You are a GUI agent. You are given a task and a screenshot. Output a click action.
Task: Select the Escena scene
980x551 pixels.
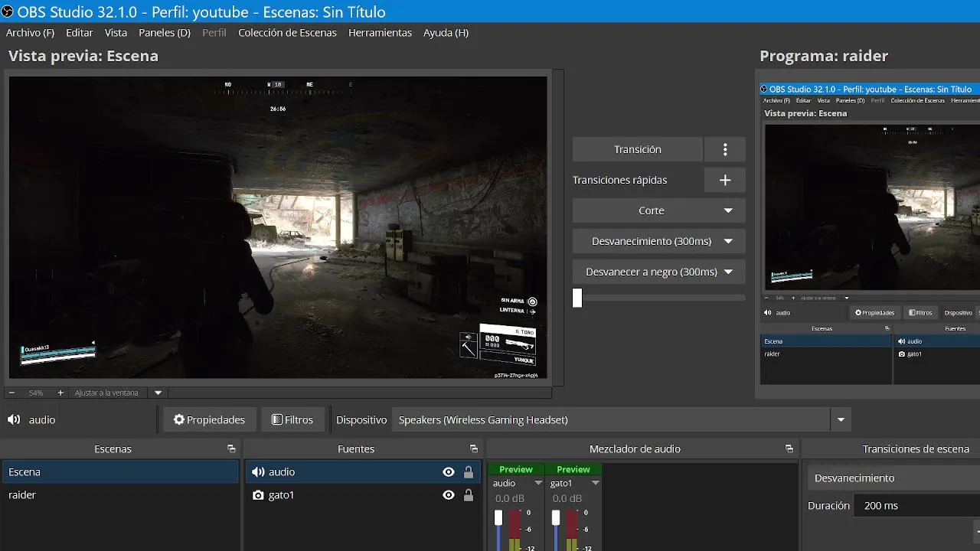[120, 472]
